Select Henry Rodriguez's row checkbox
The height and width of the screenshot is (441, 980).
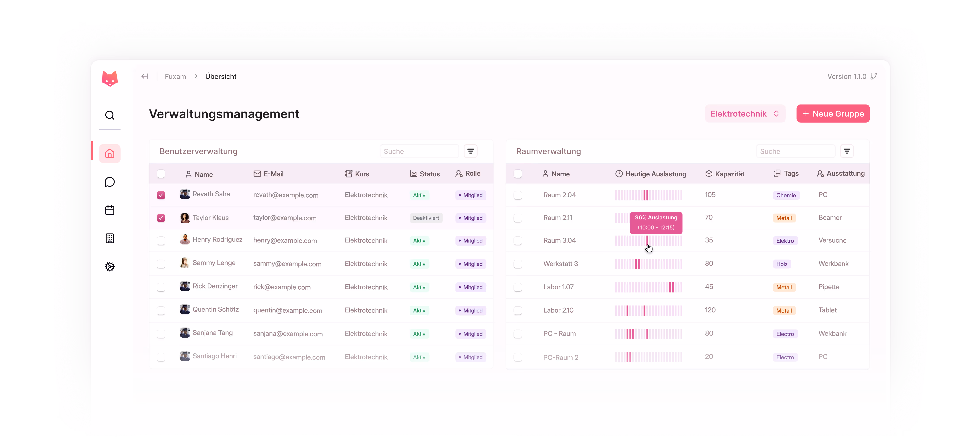point(161,241)
